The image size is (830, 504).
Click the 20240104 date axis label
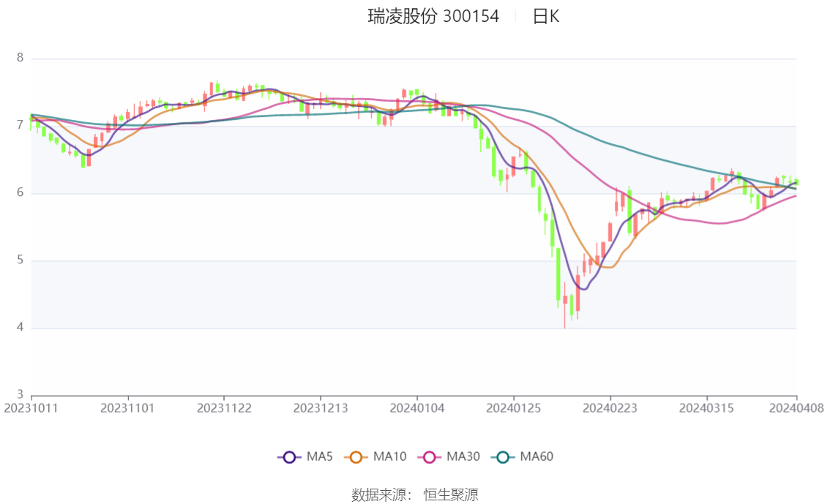coord(416,407)
